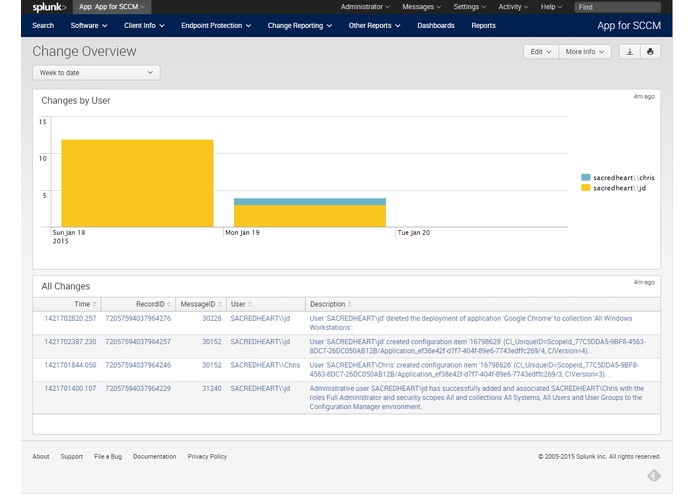
Task: Sort table by Time column arrows
Action: click(94, 304)
